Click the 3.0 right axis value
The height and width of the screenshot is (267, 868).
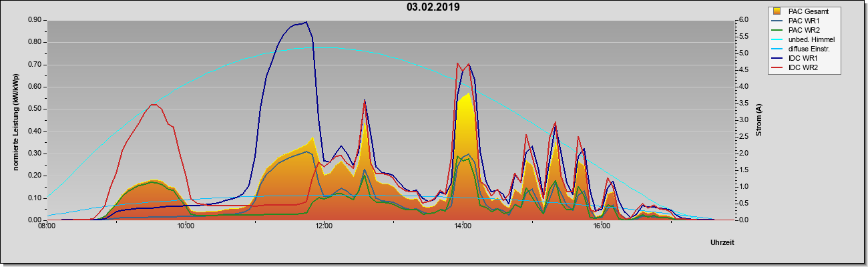point(744,120)
